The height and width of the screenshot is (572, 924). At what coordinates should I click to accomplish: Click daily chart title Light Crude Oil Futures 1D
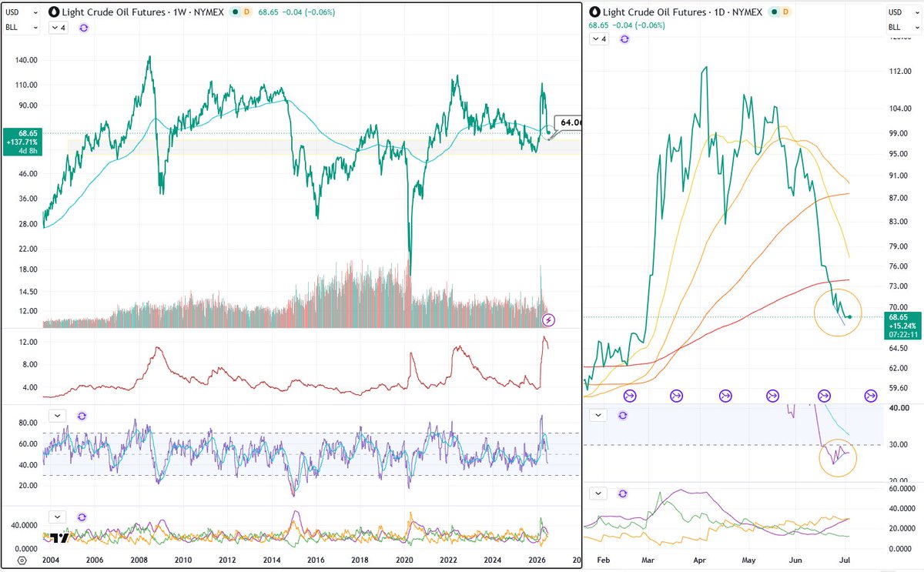point(683,12)
